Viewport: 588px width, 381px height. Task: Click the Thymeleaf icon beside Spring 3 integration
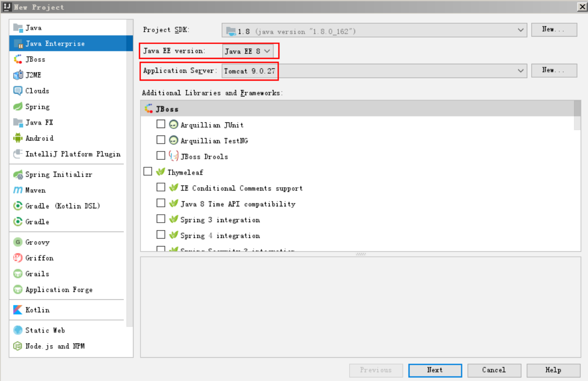(x=173, y=219)
